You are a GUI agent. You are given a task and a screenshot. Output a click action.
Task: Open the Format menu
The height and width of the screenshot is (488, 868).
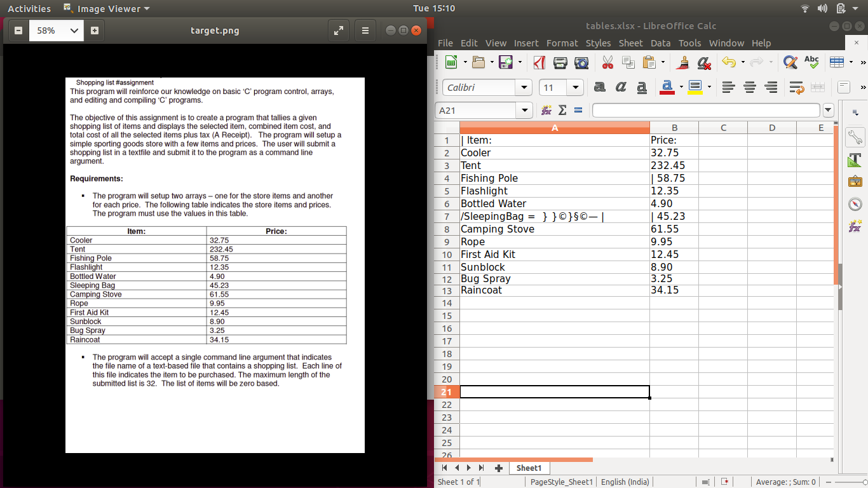pos(562,43)
